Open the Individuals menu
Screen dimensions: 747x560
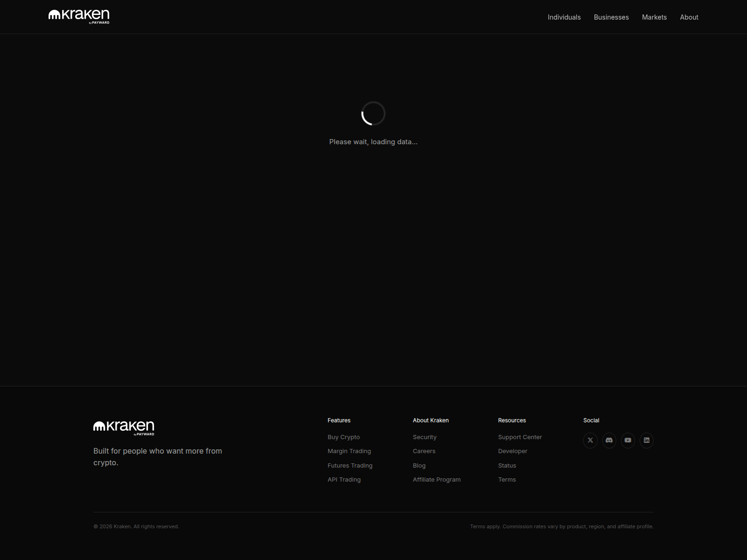pos(564,17)
